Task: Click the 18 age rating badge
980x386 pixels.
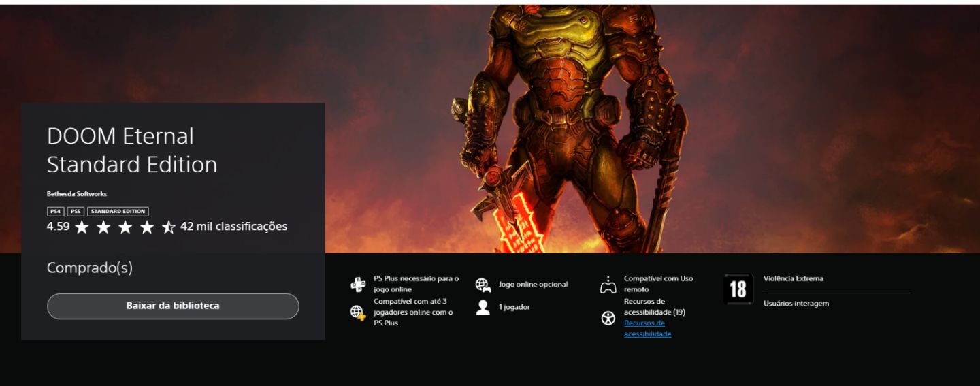Action: [x=738, y=289]
